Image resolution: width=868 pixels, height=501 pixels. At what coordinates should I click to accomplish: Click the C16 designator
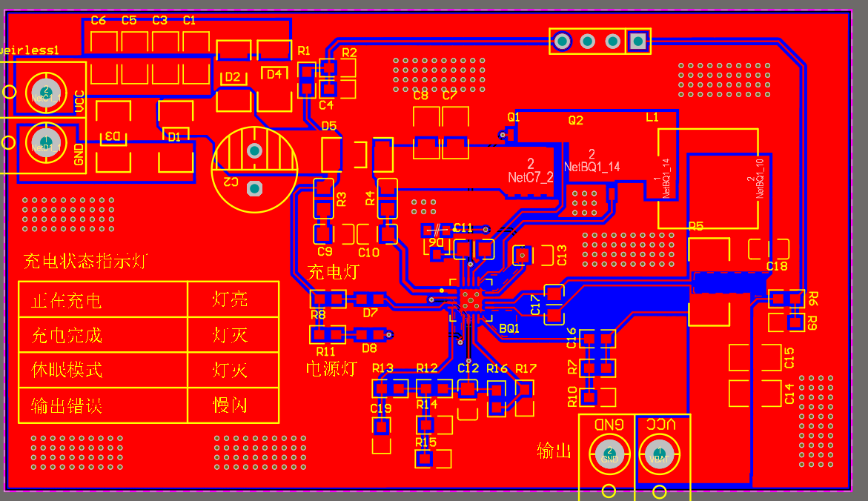[x=572, y=338]
